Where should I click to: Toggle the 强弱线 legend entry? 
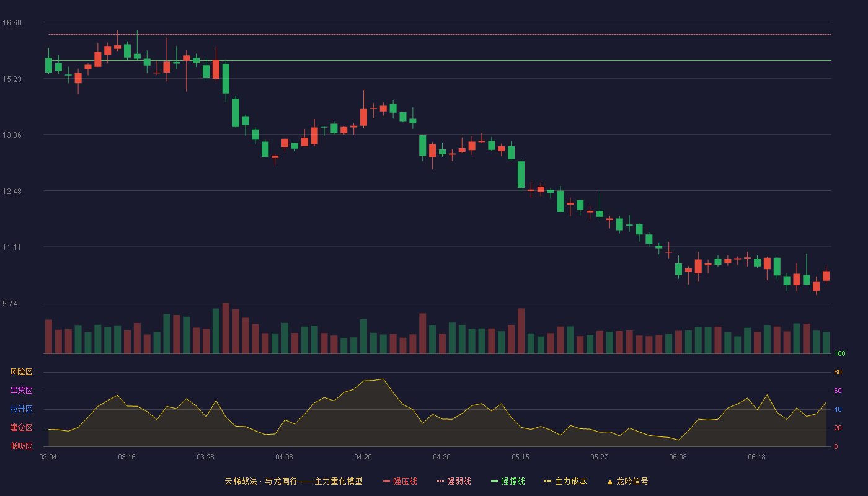point(454,481)
